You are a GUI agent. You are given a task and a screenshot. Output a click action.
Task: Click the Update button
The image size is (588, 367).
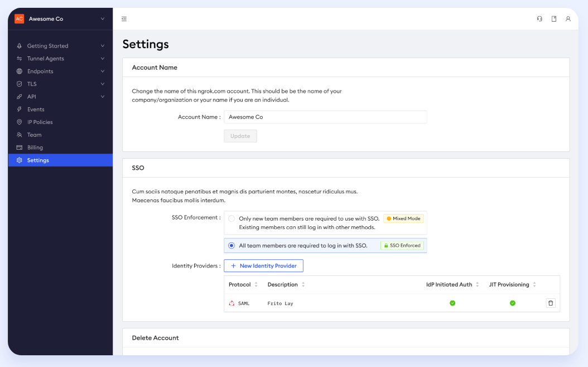[240, 136]
